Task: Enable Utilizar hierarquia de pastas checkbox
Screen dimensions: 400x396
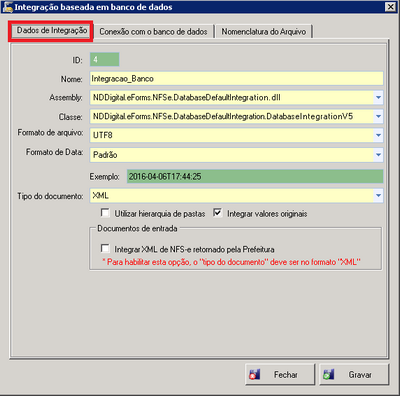Action: point(105,213)
